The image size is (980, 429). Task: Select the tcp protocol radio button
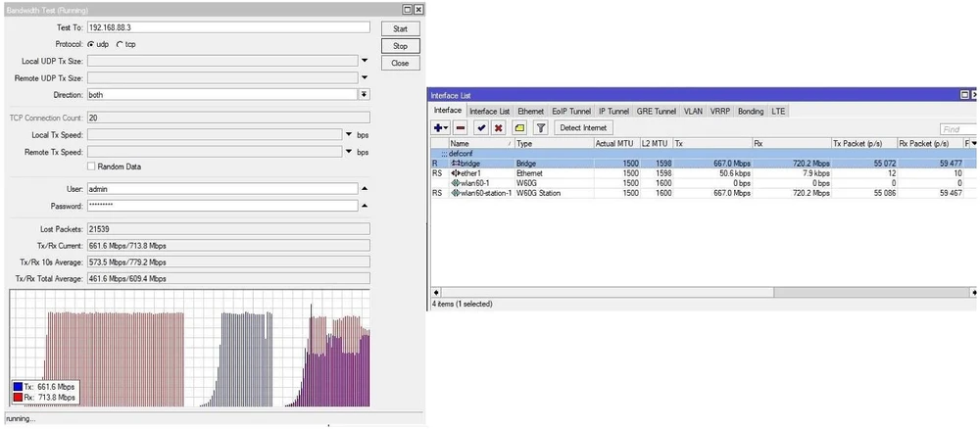click(x=120, y=45)
